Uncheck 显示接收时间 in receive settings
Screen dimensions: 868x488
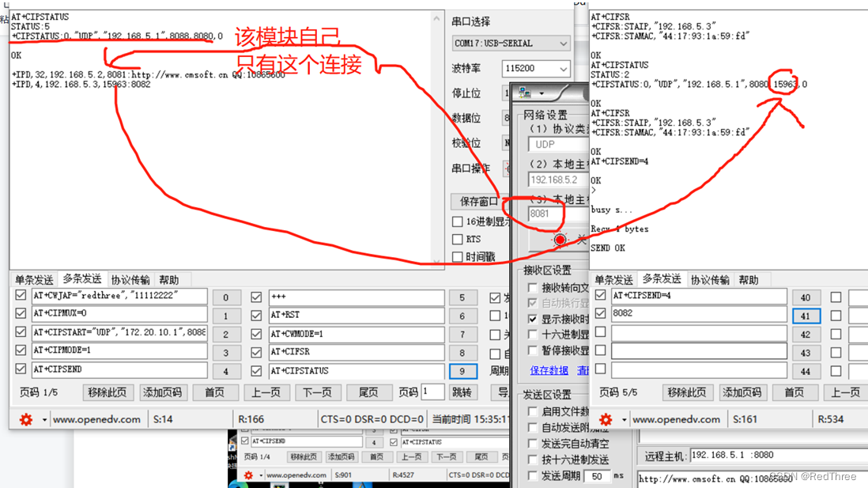pyautogui.click(x=533, y=319)
